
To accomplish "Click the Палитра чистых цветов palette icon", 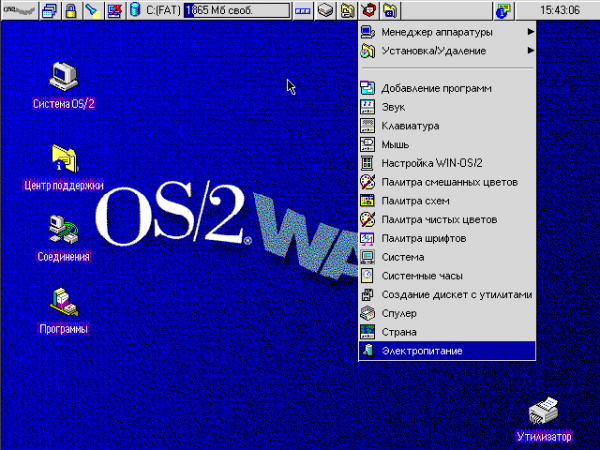I will [x=368, y=220].
